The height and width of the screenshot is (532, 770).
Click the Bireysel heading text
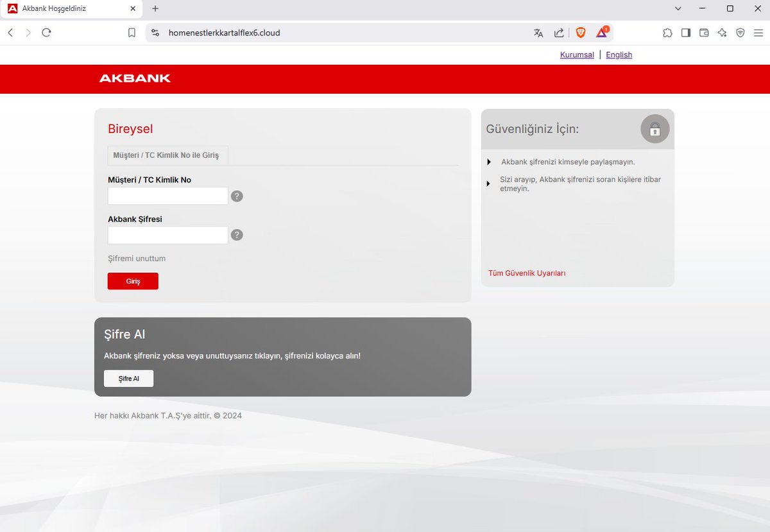(x=130, y=129)
